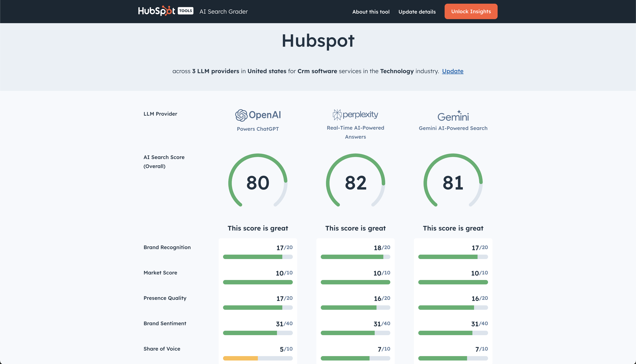Click the TOOLS badge next to logo
This screenshot has width=636, height=364.
185,11
